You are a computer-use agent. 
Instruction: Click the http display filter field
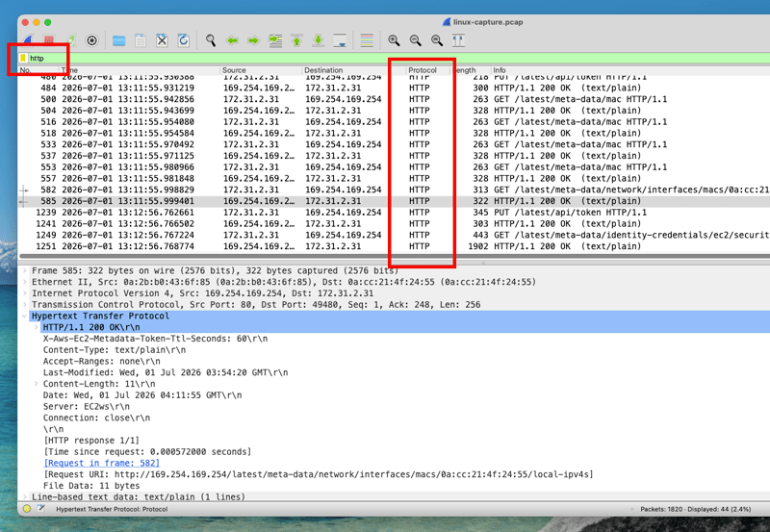click(x=393, y=58)
